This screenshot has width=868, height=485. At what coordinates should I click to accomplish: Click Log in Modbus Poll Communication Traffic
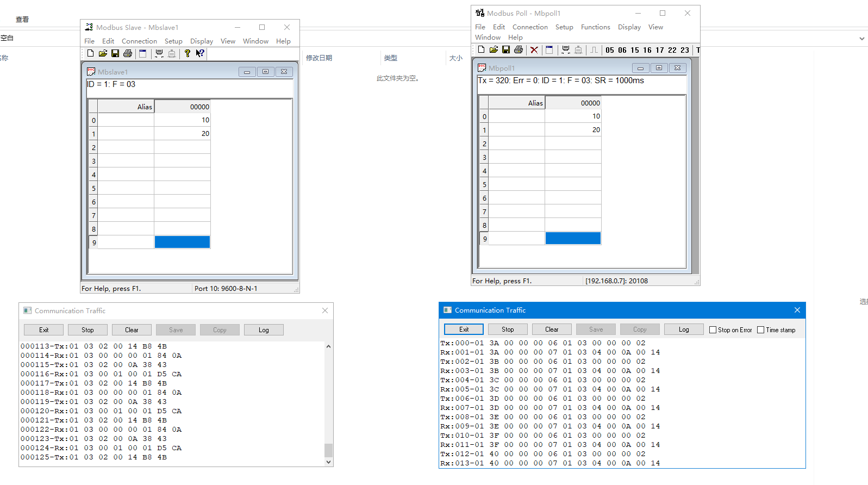(684, 329)
